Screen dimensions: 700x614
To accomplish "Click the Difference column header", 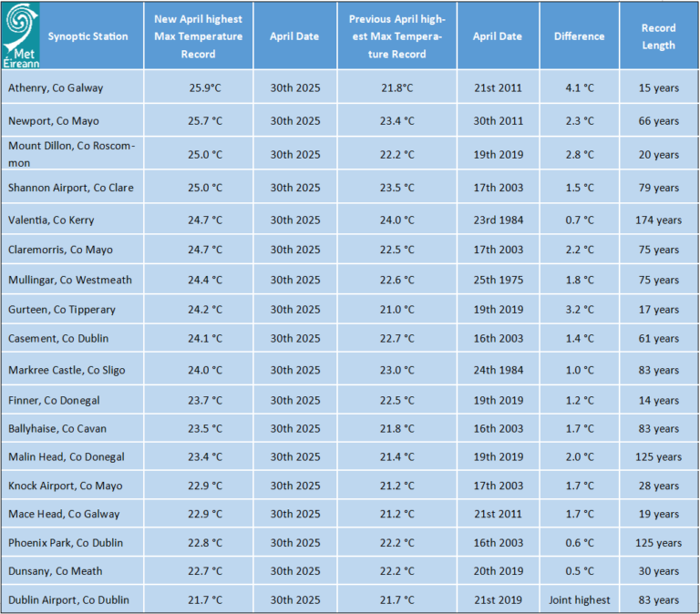I will [x=579, y=36].
